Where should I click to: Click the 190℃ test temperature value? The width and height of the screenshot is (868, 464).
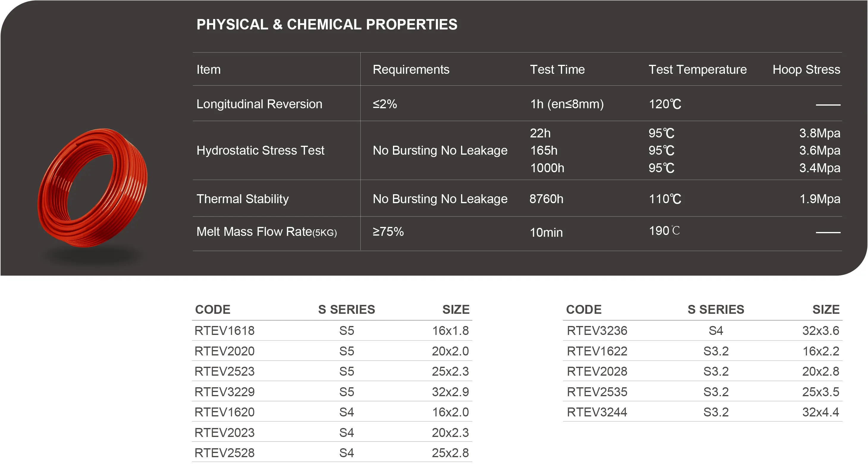664,231
